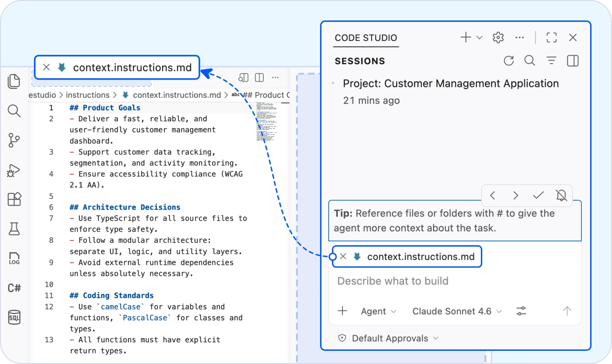Open the LOG viewer icon

[x=14, y=258]
